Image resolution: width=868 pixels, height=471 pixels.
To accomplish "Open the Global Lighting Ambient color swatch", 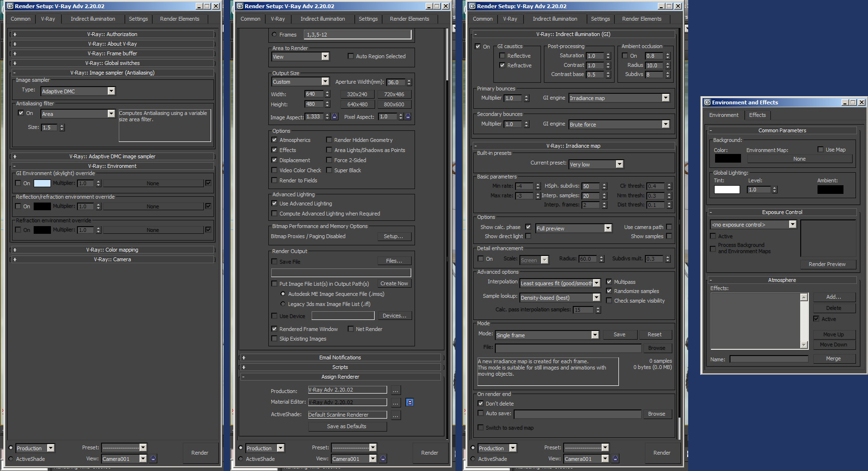I will click(x=830, y=190).
